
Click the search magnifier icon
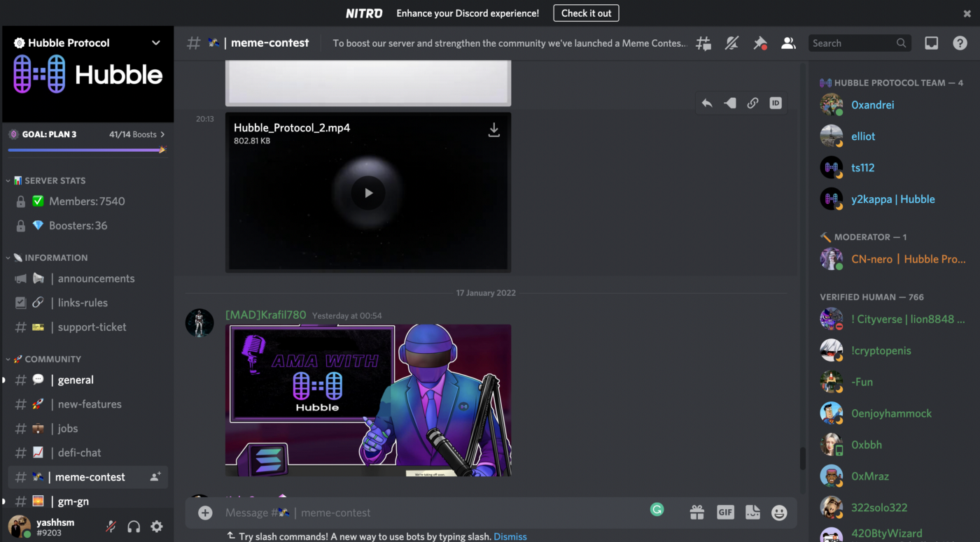(x=901, y=43)
